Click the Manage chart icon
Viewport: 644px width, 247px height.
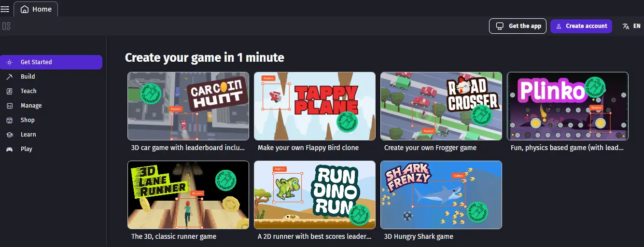[x=9, y=106]
